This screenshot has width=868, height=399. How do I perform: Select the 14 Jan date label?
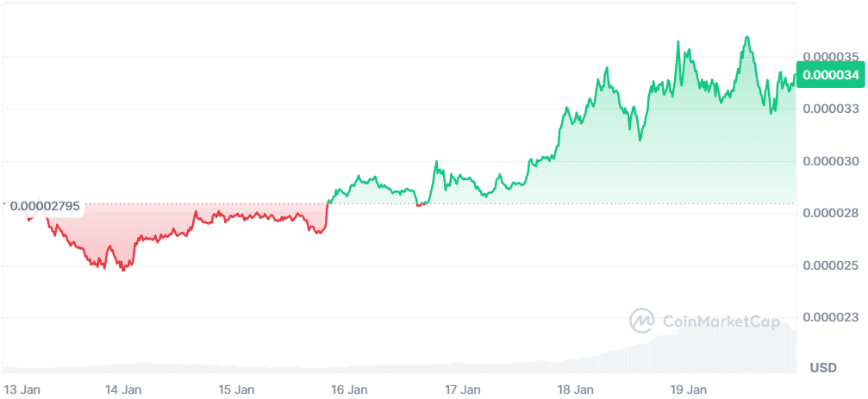pyautogui.click(x=123, y=390)
